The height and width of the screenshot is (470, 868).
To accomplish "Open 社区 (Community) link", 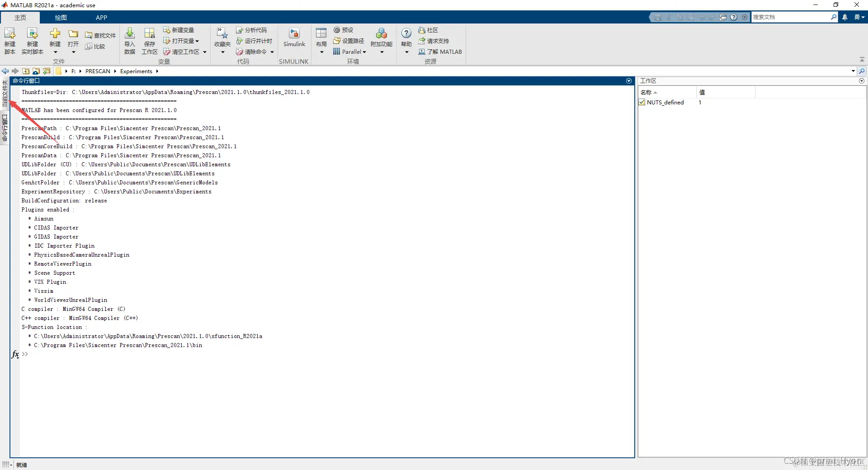I will [x=428, y=30].
